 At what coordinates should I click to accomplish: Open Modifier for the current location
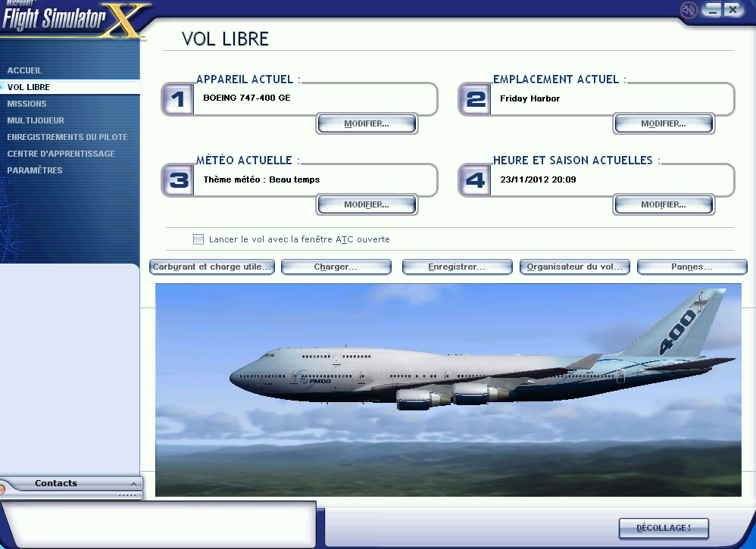point(664,123)
